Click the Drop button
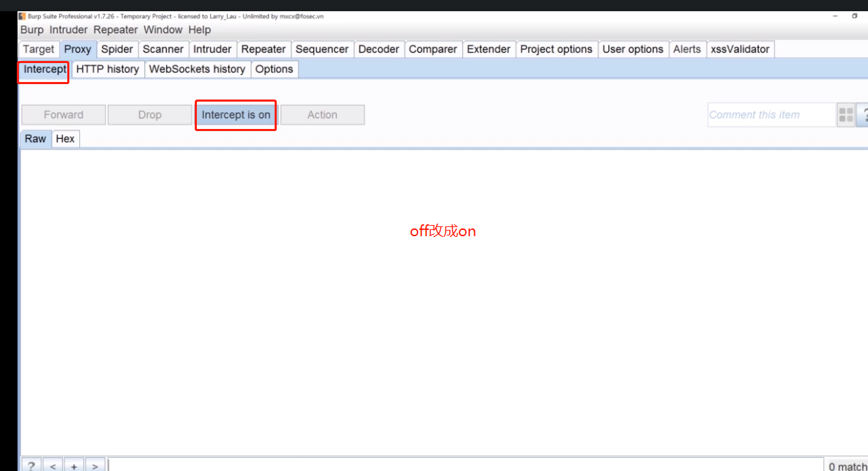 coord(150,115)
